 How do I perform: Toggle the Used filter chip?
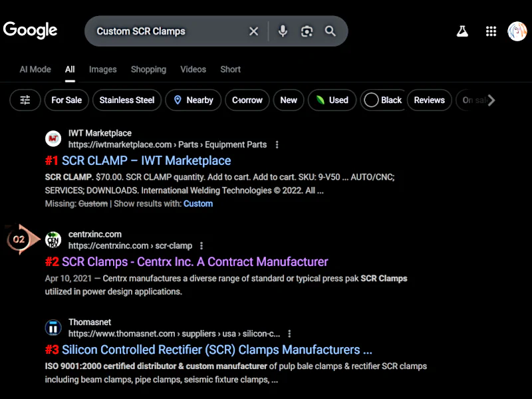(332, 100)
